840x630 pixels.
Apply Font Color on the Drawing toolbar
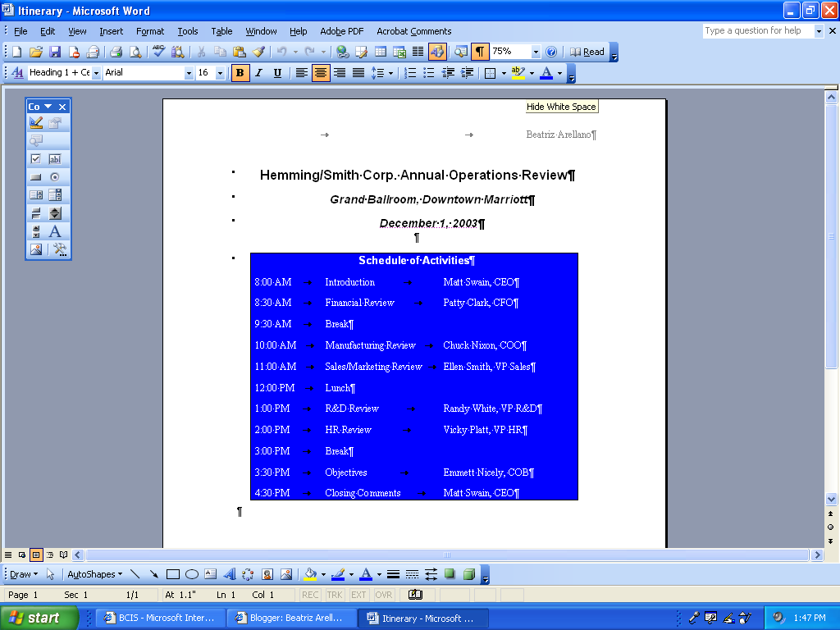point(366,574)
